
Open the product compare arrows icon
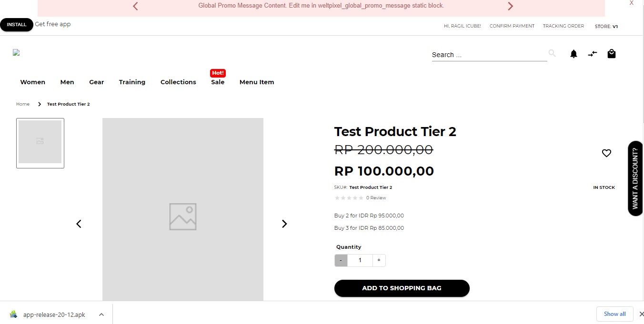click(x=592, y=54)
